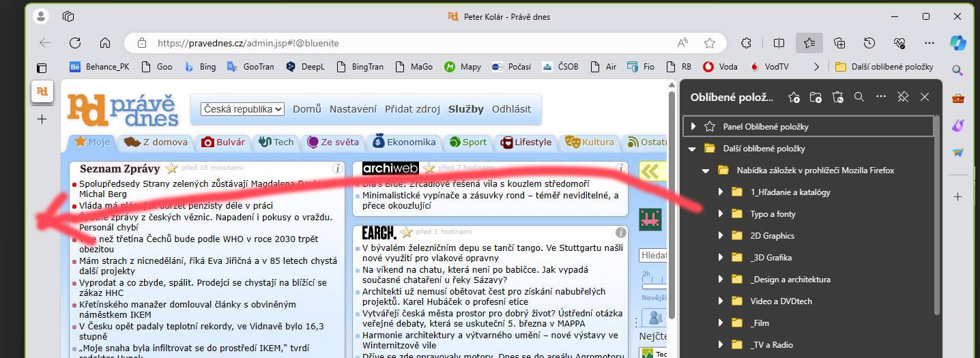Unpin the Favorites panel with the pin icon
The width and height of the screenshot is (980, 358).
(903, 97)
